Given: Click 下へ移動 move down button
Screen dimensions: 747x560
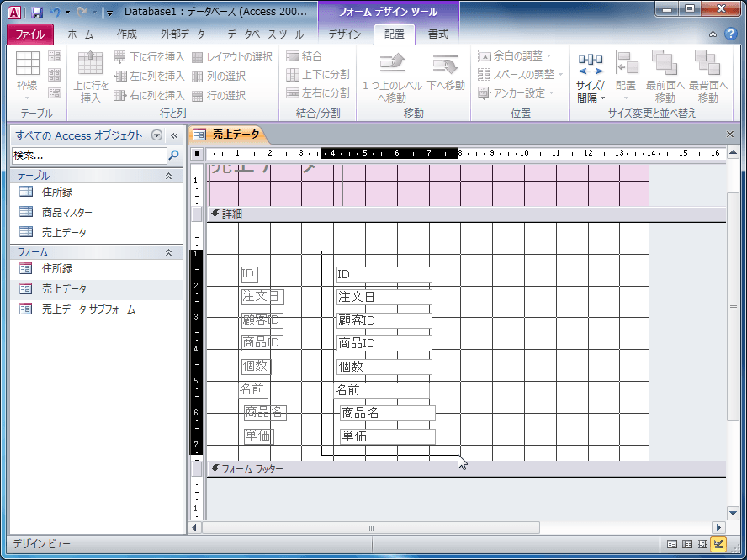Looking at the screenshot, I should pos(446,72).
